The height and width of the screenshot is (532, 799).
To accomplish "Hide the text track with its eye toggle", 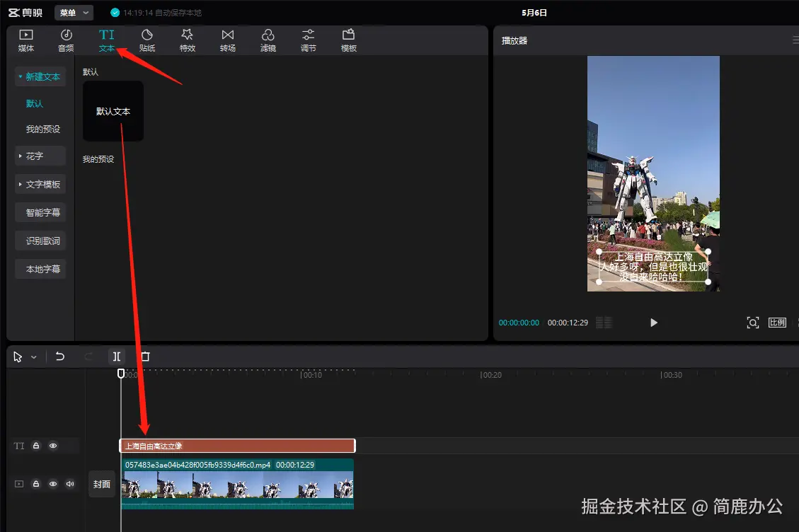I will coord(52,446).
